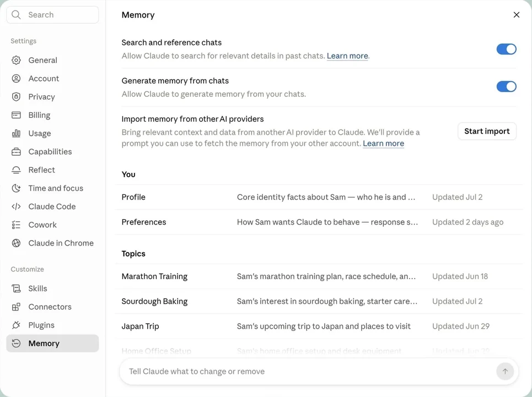The height and width of the screenshot is (397, 532).
Task: Click the Time and focus moon icon
Action: point(16,188)
